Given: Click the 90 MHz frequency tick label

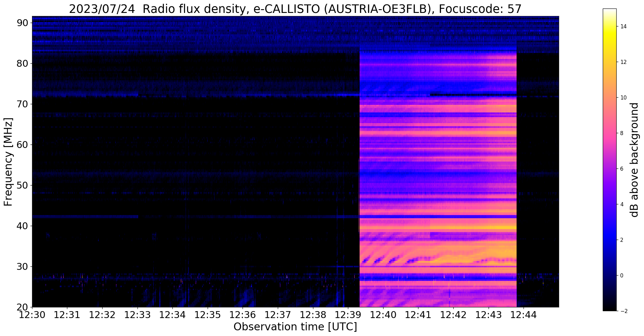Looking at the screenshot, I should click(x=23, y=23).
